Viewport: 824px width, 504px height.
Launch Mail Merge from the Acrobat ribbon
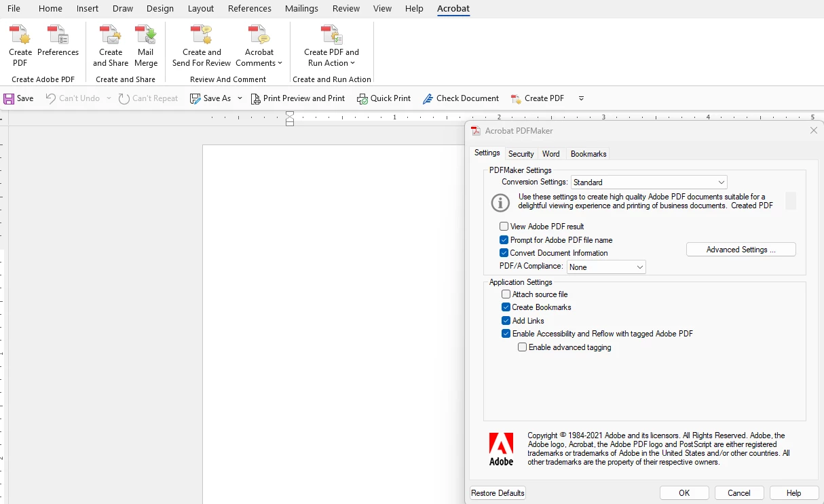pos(146,45)
